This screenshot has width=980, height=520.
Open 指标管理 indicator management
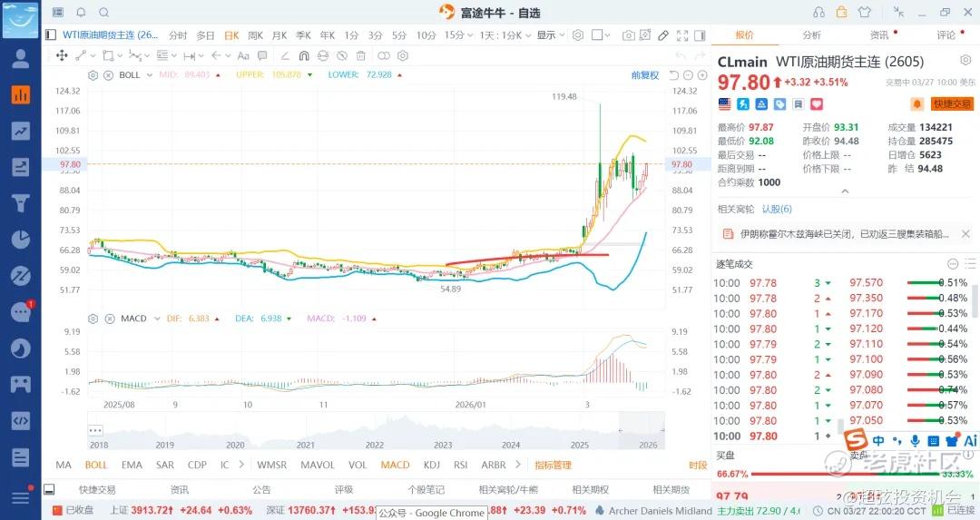pyautogui.click(x=554, y=465)
